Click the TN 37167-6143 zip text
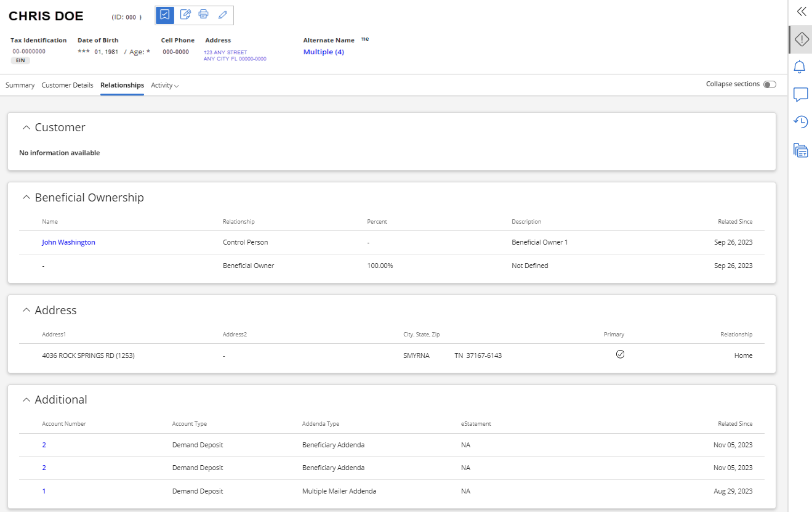 point(478,356)
